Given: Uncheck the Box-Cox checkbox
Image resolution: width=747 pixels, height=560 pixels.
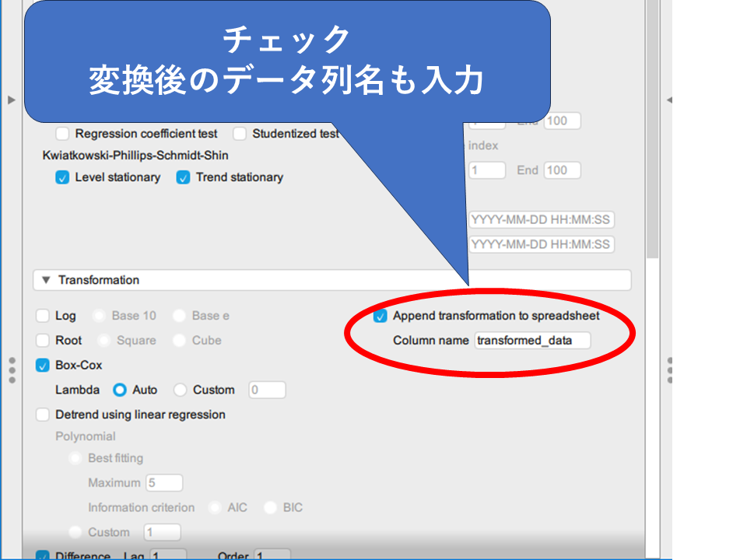Looking at the screenshot, I should pos(43,366).
